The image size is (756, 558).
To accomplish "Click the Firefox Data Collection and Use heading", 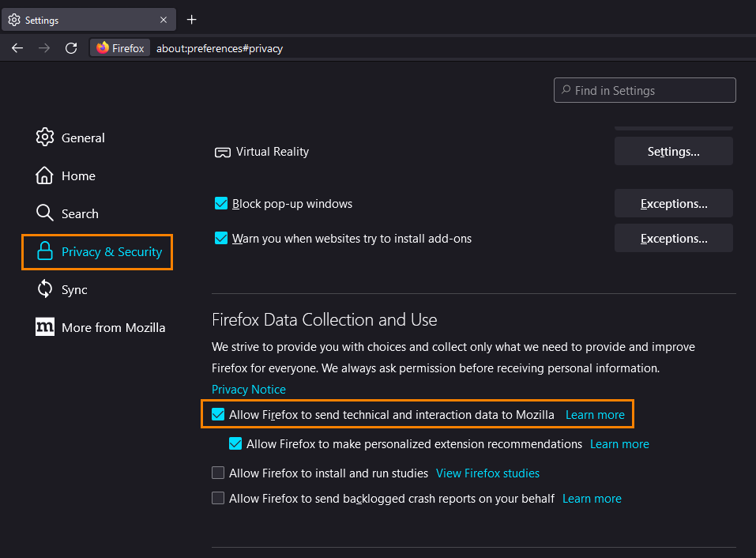I will pos(325,320).
